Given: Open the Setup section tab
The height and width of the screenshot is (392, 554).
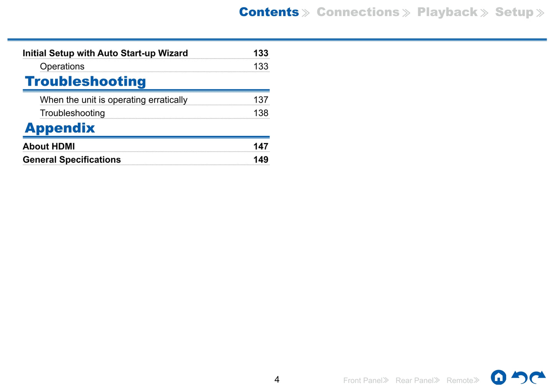Looking at the screenshot, I should pos(515,12).
